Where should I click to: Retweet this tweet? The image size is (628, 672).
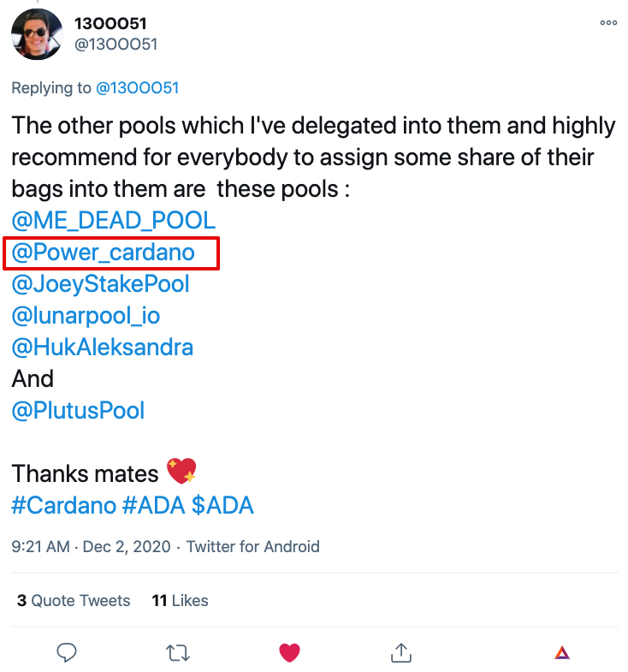tap(178, 652)
